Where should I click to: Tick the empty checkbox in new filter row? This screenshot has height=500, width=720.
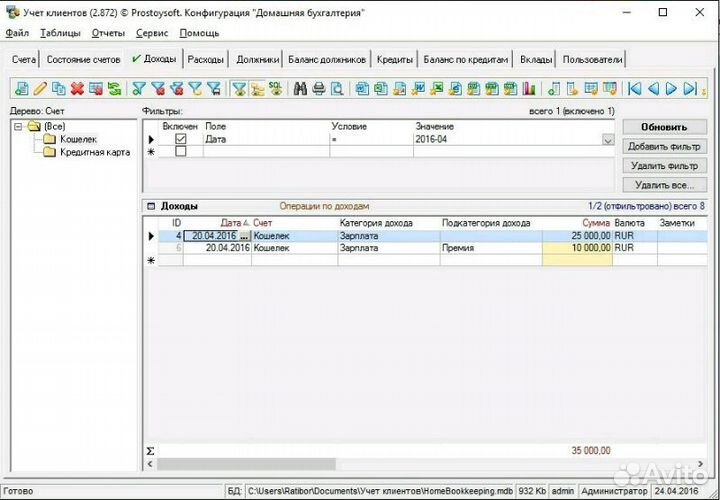coord(180,152)
